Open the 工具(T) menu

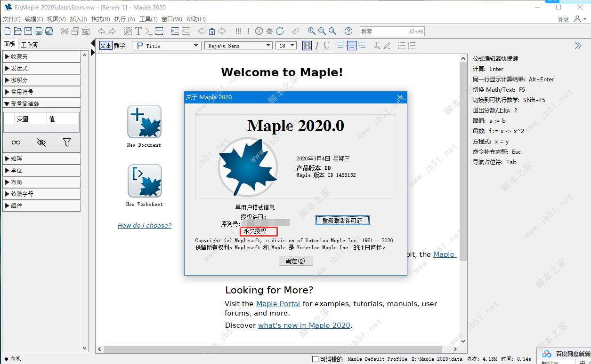(148, 19)
